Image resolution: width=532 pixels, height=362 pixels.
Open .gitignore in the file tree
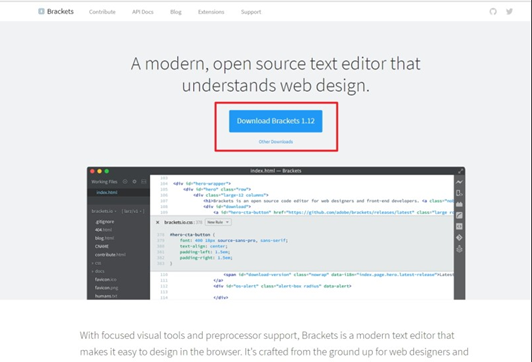click(x=105, y=222)
